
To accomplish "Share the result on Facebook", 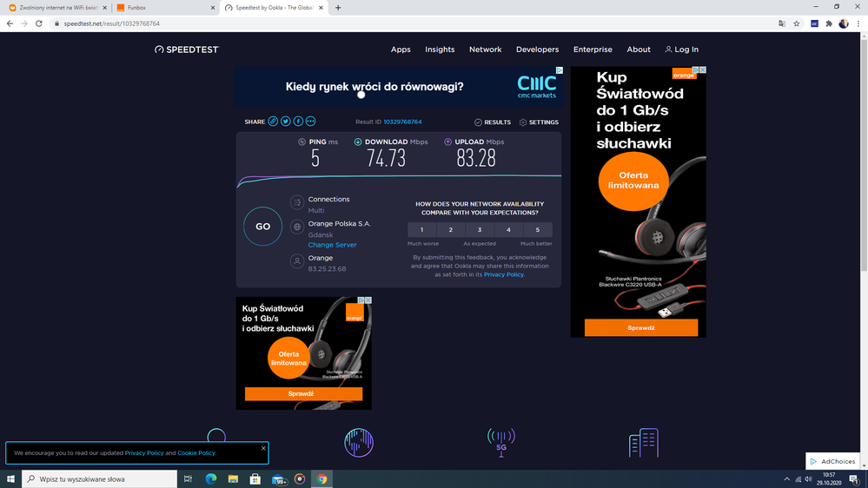I will (x=298, y=122).
